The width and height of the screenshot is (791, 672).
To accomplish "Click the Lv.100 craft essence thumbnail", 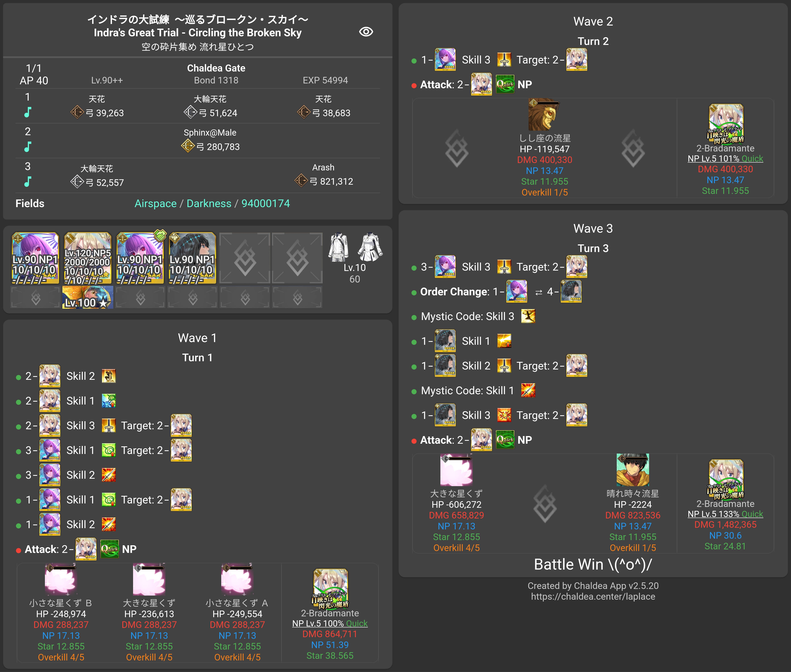I will pos(88,297).
